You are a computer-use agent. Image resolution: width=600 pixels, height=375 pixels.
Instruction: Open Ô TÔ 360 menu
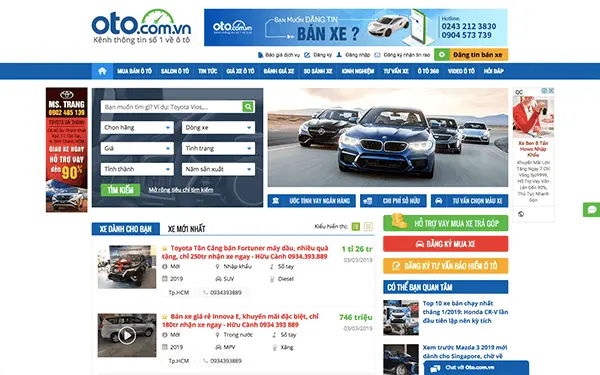(428, 71)
